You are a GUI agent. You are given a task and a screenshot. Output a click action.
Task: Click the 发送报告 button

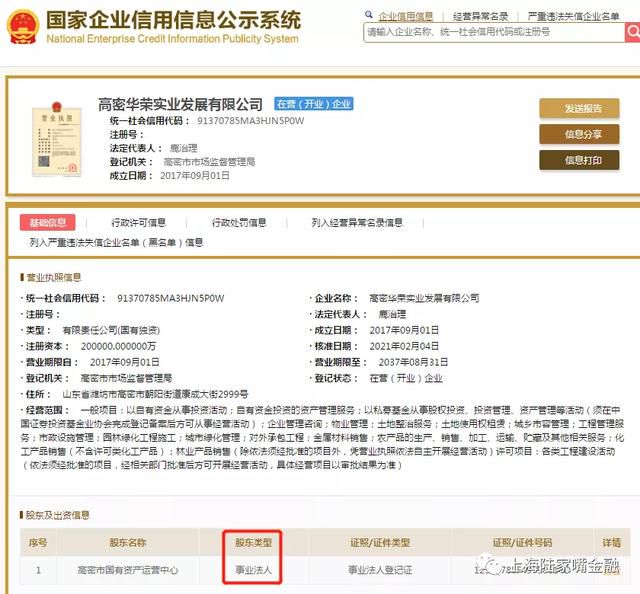click(579, 109)
